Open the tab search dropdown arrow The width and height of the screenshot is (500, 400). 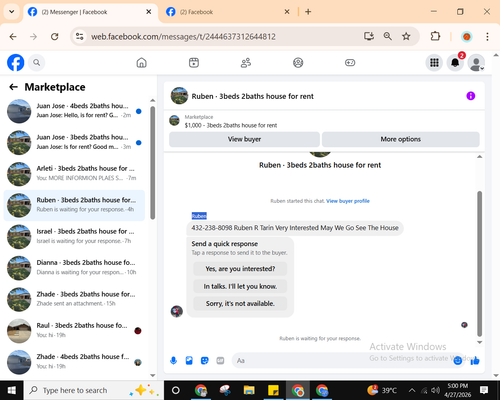click(x=12, y=12)
